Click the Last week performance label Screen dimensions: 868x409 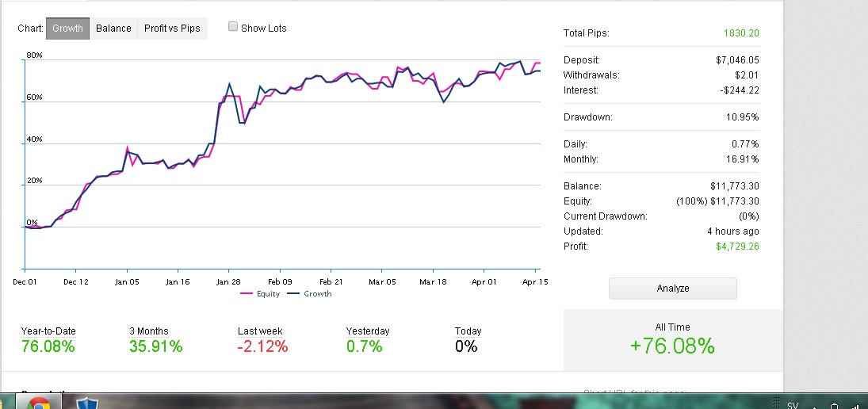[260, 331]
